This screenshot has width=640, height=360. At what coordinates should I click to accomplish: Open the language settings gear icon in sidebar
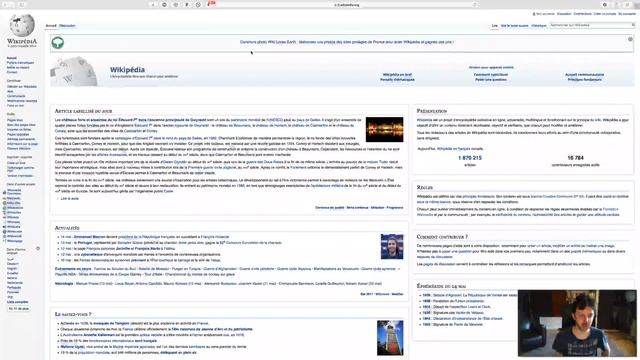pyautogui.click(x=38, y=249)
